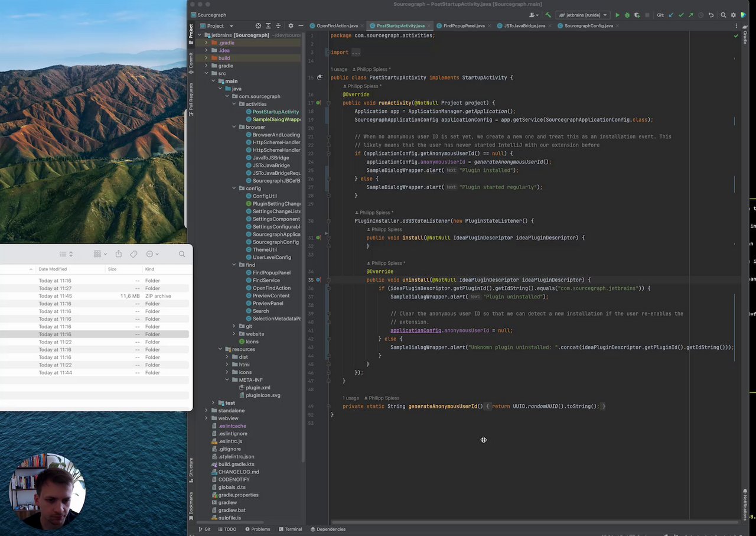Screen dimensions: 756x536
Task: Click the Git Commit checkmark icon
Action: point(681,15)
